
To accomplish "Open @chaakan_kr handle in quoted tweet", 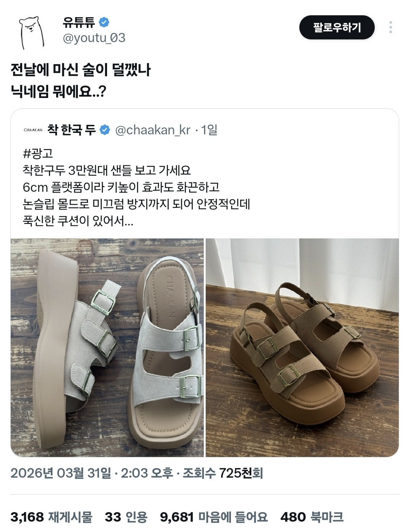I will tap(153, 130).
